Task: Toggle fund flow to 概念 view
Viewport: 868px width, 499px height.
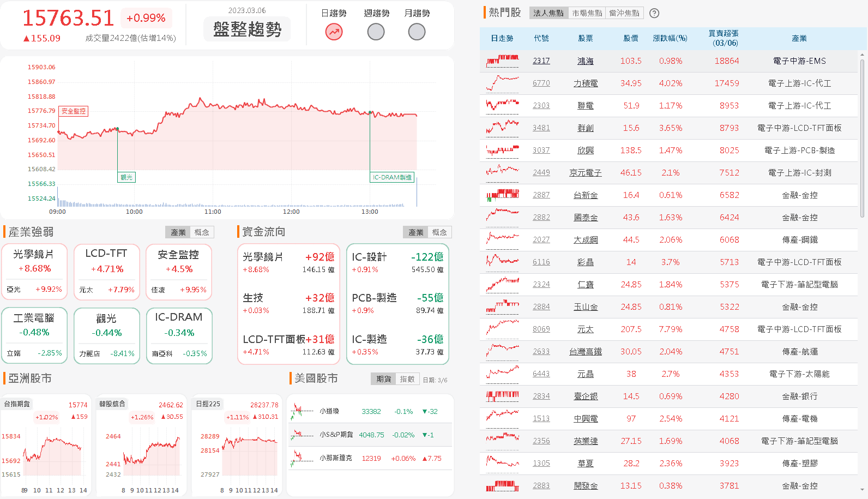Action: coord(439,232)
